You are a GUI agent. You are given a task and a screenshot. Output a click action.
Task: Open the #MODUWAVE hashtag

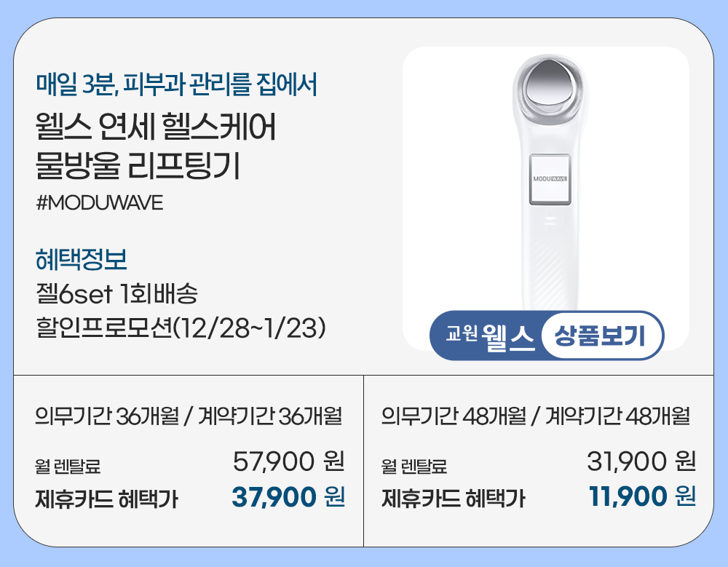coord(99,202)
